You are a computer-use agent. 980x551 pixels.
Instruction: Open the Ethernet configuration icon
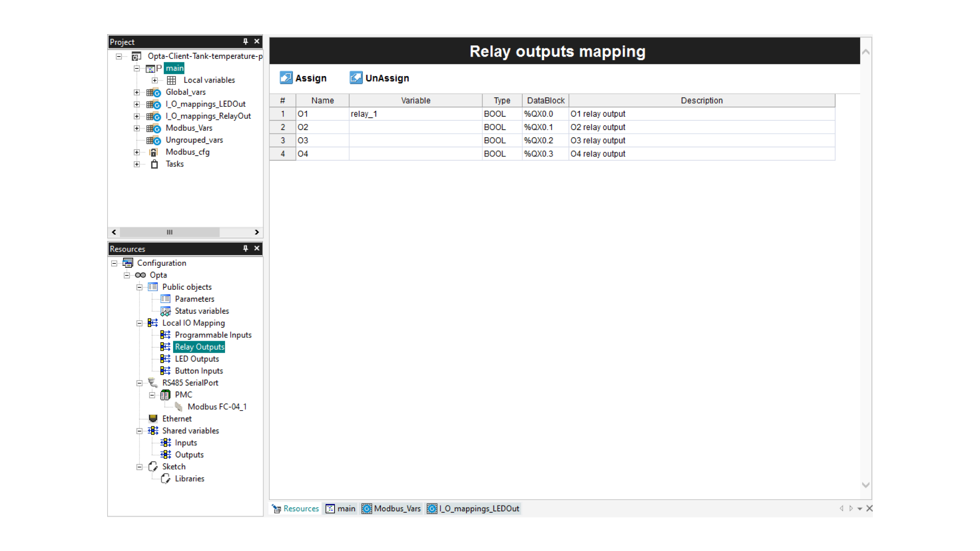pos(153,418)
